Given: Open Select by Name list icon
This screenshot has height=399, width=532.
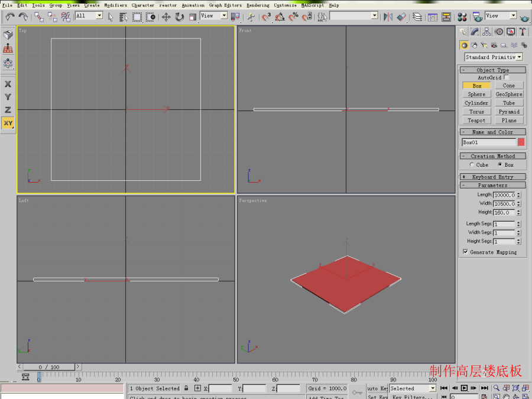Looking at the screenshot, I should tap(124, 17).
